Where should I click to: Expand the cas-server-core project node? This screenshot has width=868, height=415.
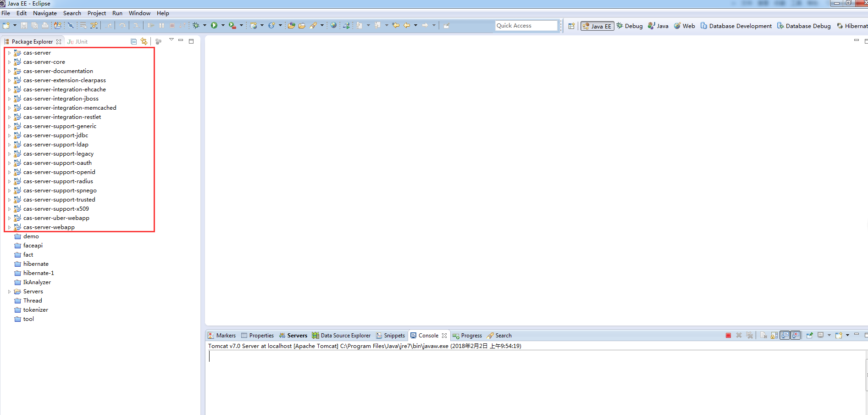(9, 62)
